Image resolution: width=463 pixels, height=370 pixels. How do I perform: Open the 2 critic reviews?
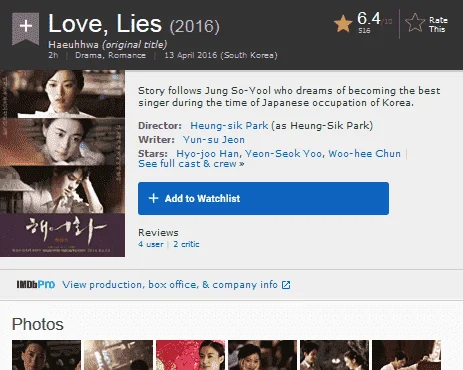tap(186, 244)
